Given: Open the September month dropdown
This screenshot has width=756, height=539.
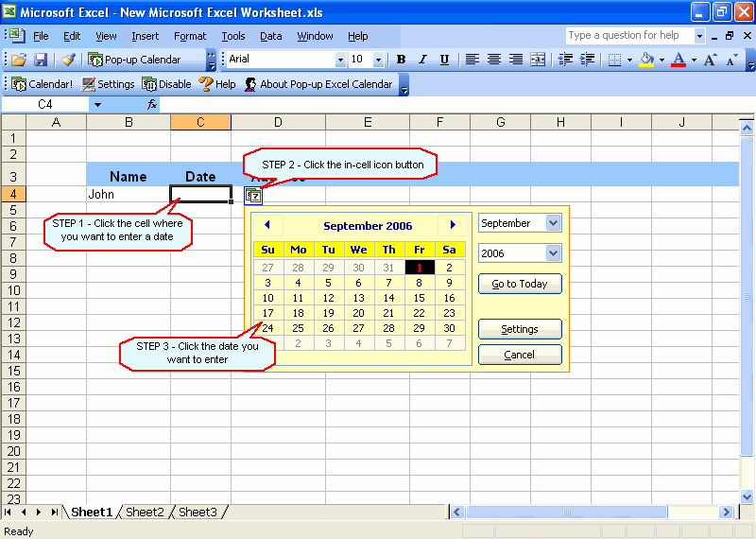Looking at the screenshot, I should (553, 223).
